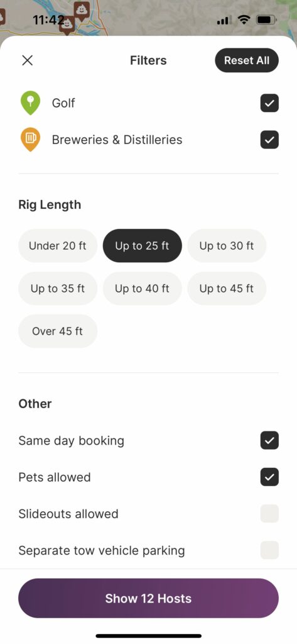Uncheck Breweries & Distilleries checkbox
The image size is (297, 644).
coord(269,140)
